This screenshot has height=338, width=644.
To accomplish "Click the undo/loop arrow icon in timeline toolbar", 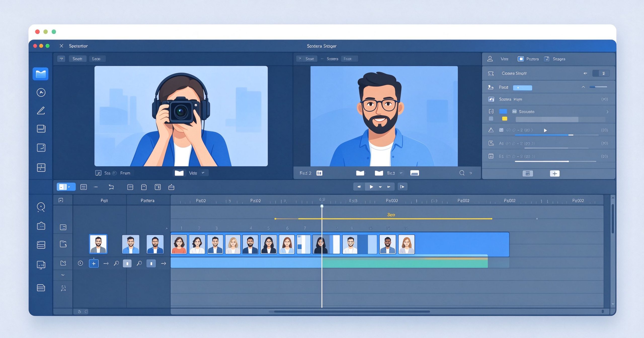I will point(111,187).
